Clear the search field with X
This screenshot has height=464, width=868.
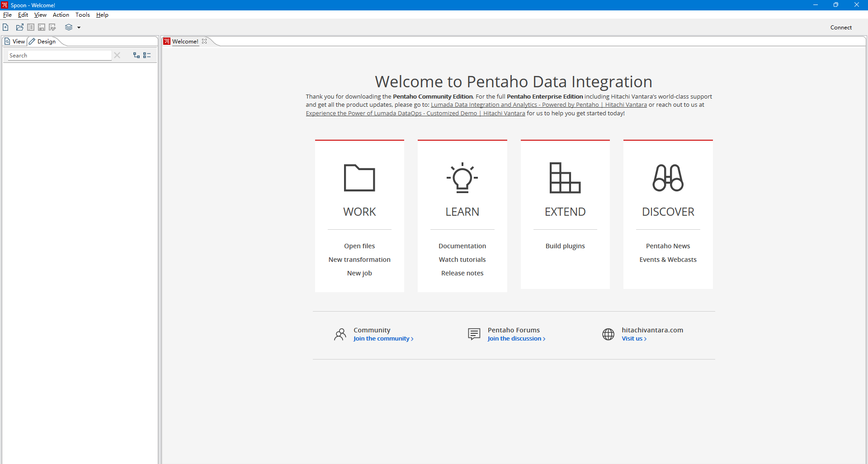117,55
